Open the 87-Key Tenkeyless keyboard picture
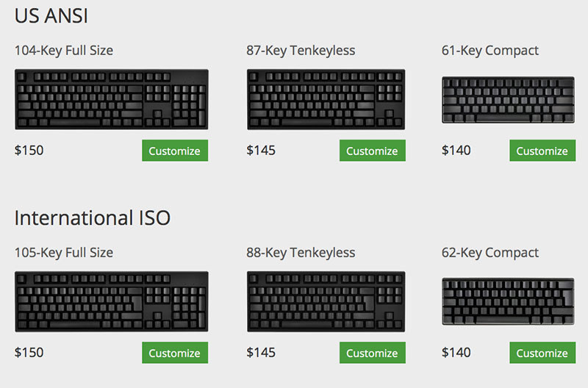This screenshot has width=588, height=388. coord(326,99)
